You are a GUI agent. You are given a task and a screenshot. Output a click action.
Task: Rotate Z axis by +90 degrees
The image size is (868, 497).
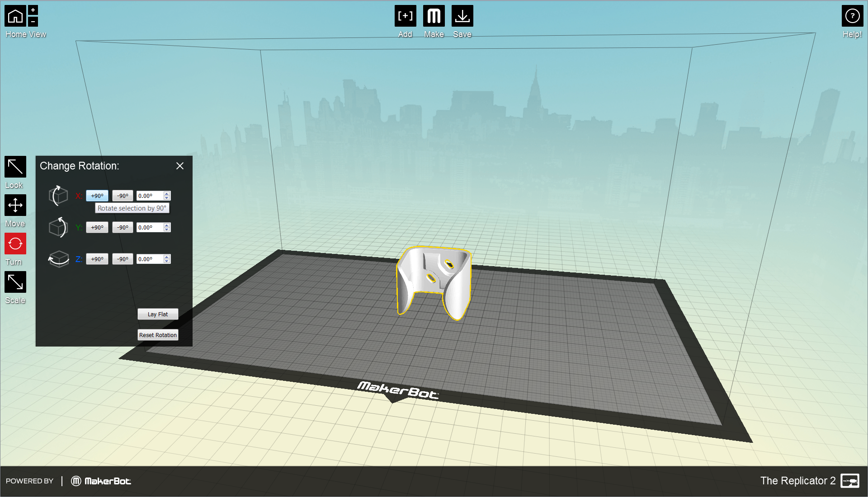pyautogui.click(x=97, y=259)
